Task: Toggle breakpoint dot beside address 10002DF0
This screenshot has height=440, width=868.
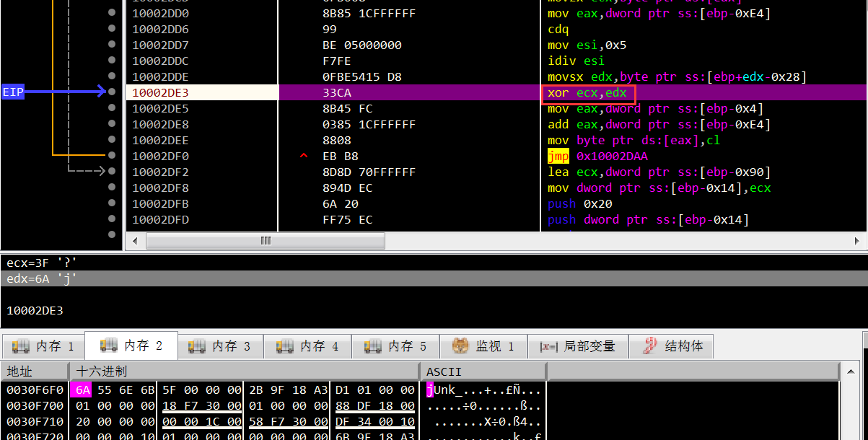Action: 112,156
